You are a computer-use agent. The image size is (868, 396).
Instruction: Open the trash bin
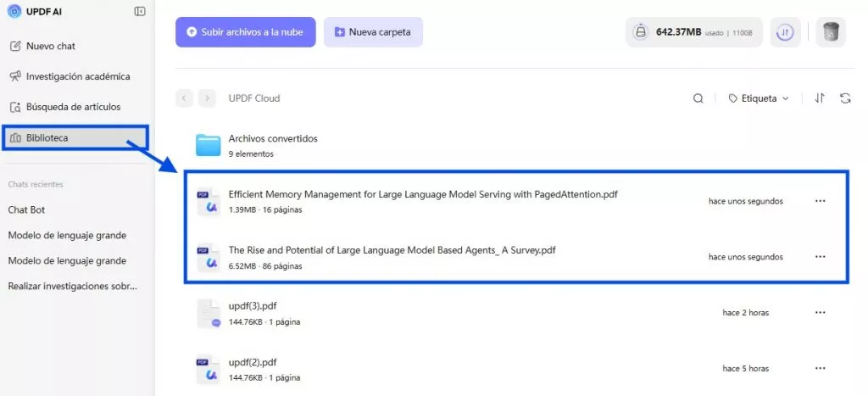click(831, 32)
